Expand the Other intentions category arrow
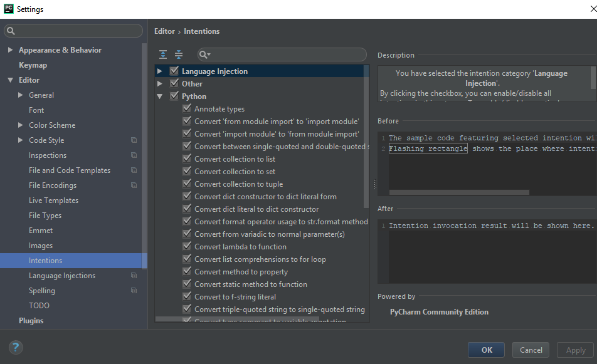This screenshot has height=364, width=597. [160, 84]
